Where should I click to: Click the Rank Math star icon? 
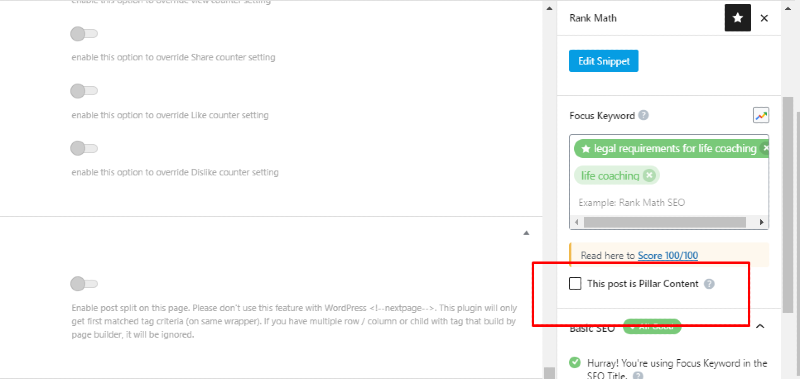pos(738,18)
